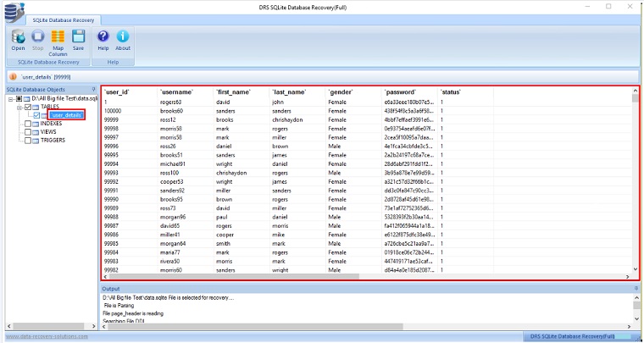This screenshot has height=343, width=644.
Task: Click the Output panel scroll down arrow
Action: coord(636,318)
